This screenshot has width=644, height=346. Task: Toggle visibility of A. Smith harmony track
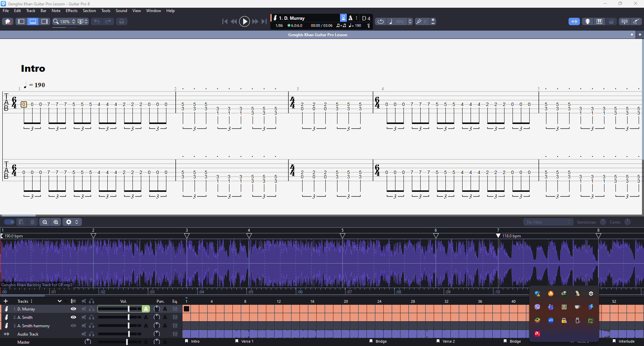pos(73,326)
